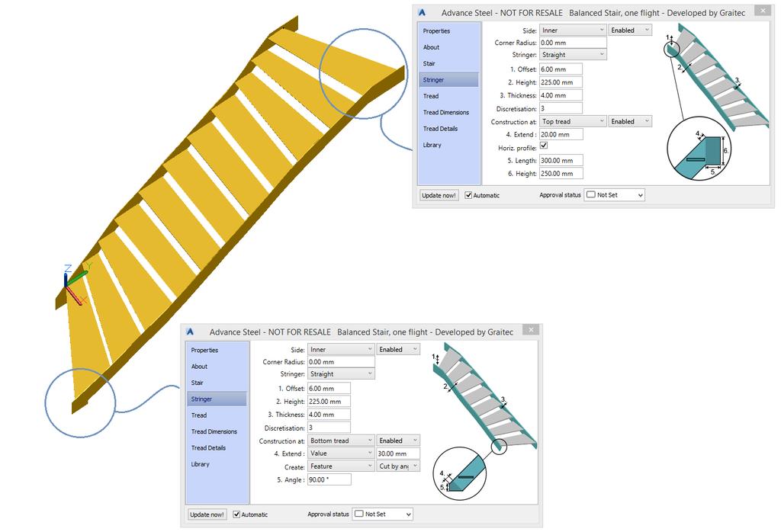The height and width of the screenshot is (532, 781).
Task: Toggle Automatic checkbox in top dialog
Action: (x=468, y=196)
